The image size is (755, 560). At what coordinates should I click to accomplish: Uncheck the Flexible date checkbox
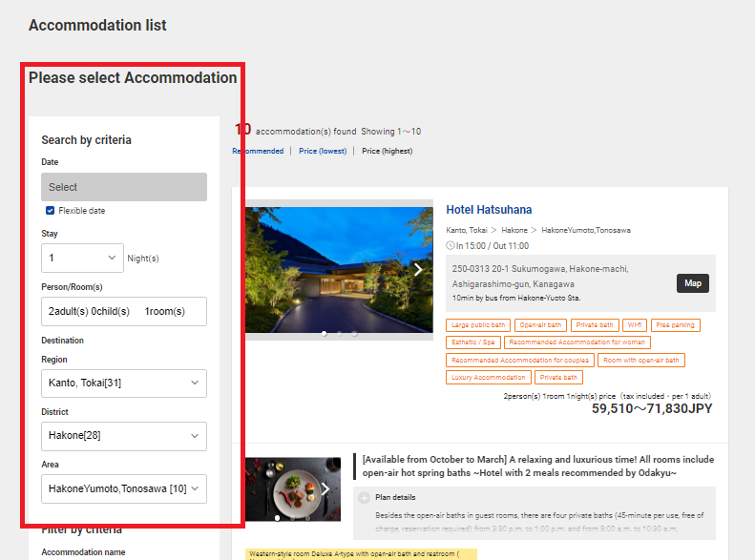coord(51,211)
